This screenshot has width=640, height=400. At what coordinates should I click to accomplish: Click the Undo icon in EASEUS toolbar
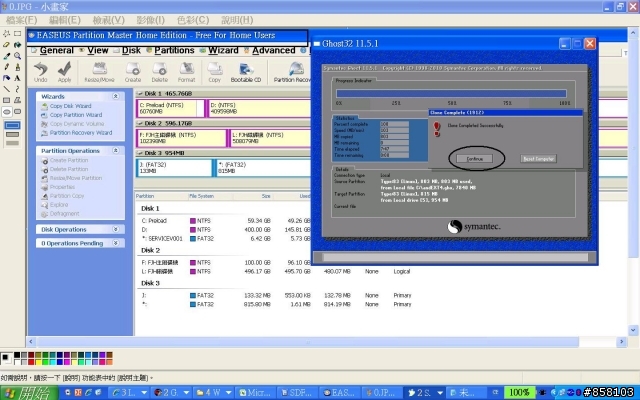40,72
